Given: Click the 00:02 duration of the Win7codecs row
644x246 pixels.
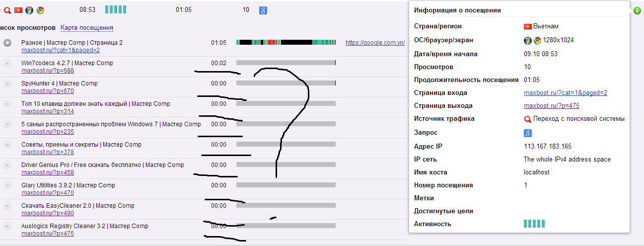Looking at the screenshot, I should [x=218, y=63].
